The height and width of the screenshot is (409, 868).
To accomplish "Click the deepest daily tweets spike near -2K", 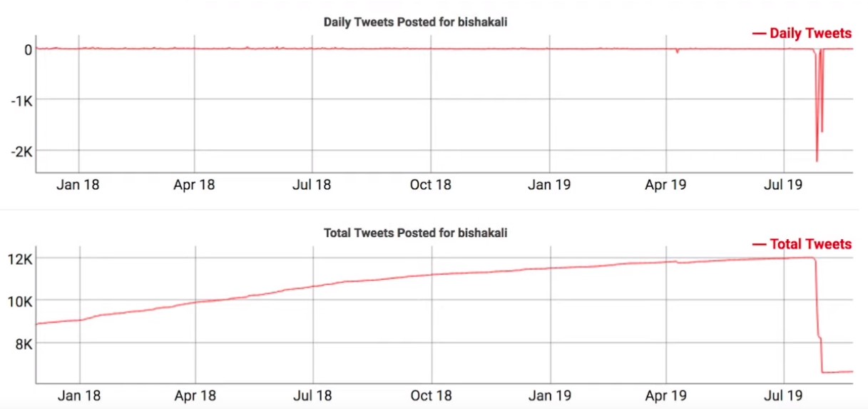I will tap(817, 159).
